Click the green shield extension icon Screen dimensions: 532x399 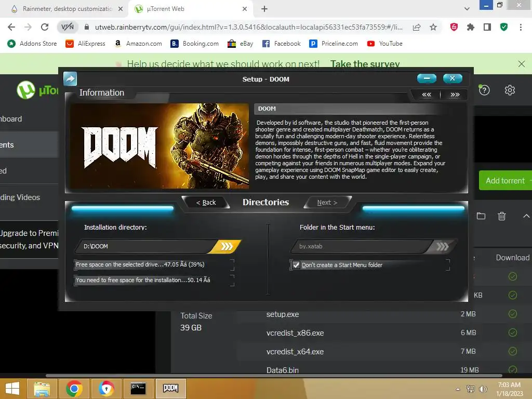point(504,27)
